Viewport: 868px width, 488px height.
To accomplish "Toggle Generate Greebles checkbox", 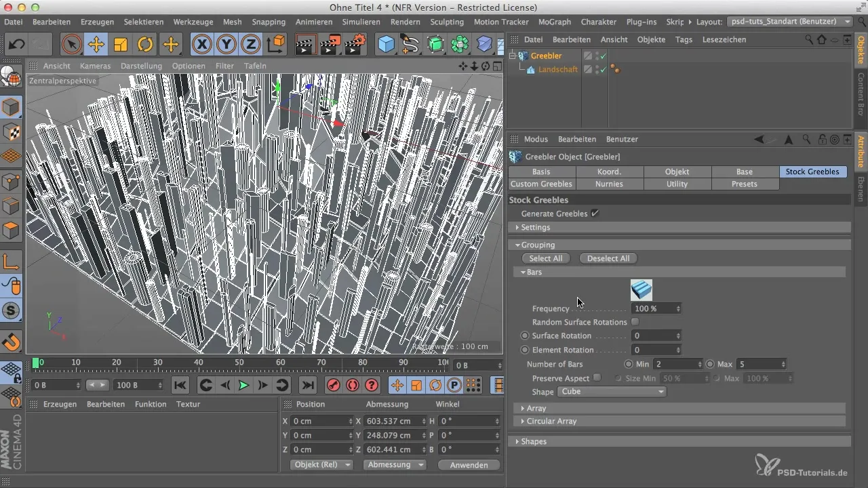I will 595,213.
